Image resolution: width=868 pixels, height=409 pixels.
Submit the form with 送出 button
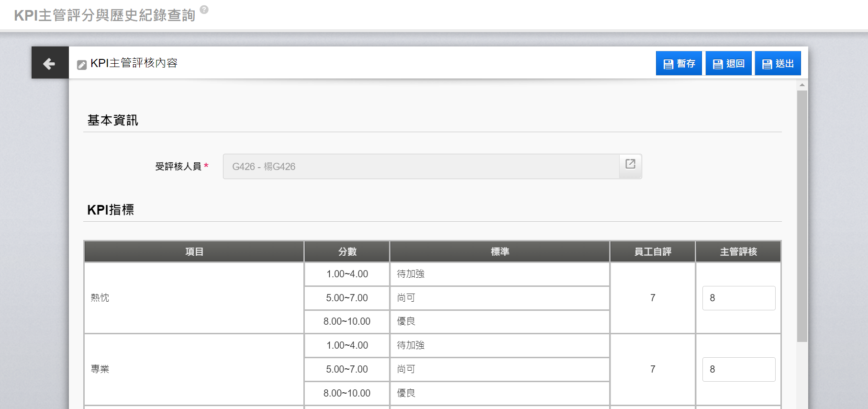pyautogui.click(x=778, y=64)
